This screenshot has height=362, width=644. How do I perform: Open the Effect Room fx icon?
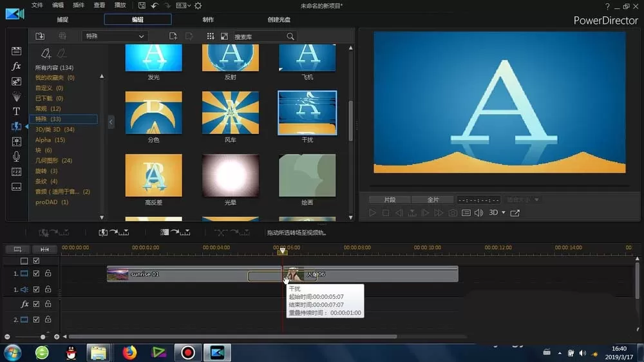click(16, 66)
